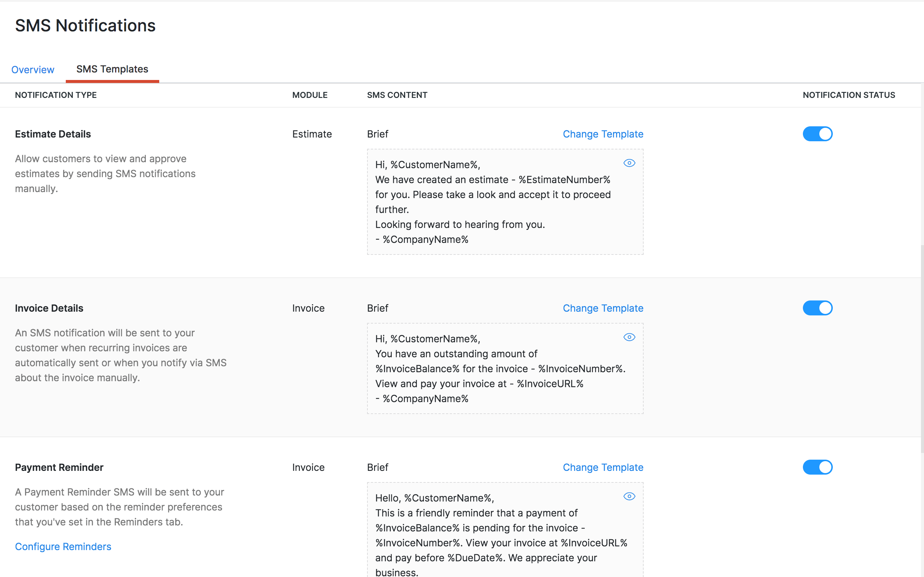Viewport: 924px width, 577px height.
Task: Preview the Payment Reminder SMS via eye icon
Action: 629,497
